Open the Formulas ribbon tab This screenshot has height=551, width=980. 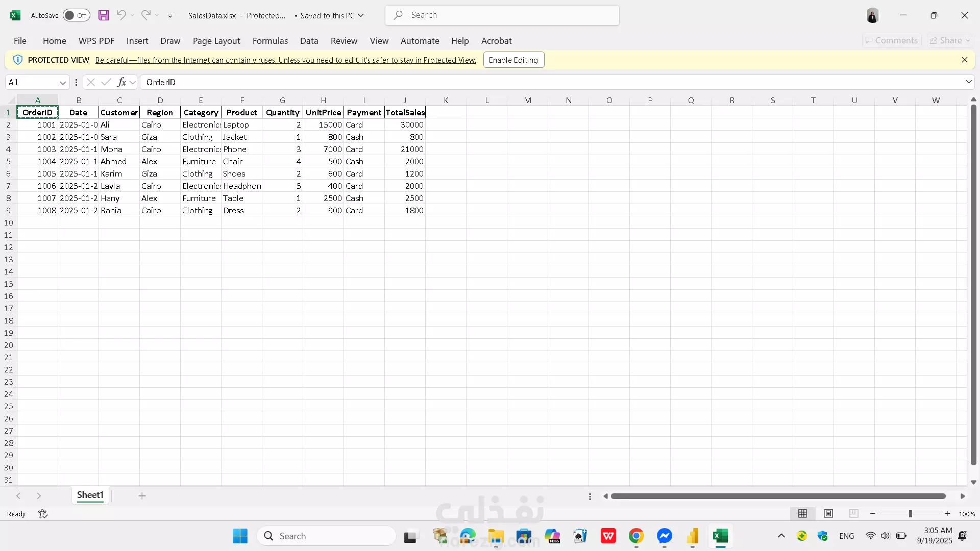pyautogui.click(x=270, y=41)
